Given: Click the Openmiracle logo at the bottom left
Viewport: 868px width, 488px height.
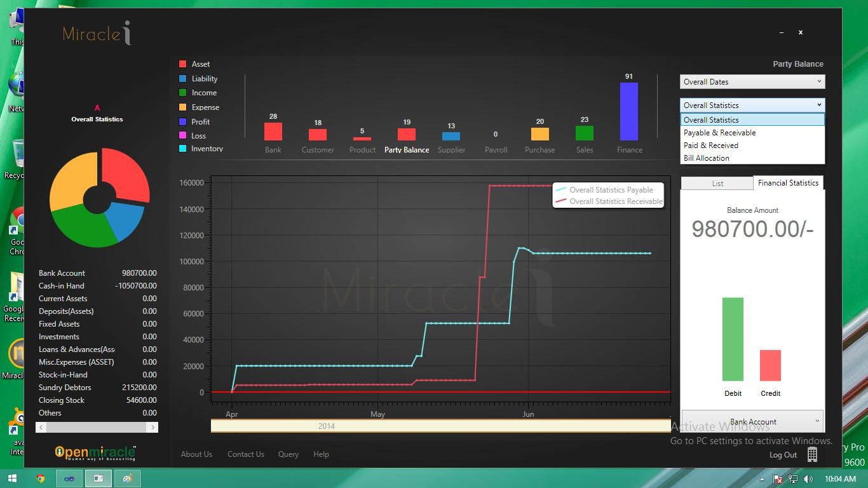Looking at the screenshot, I should (x=95, y=452).
